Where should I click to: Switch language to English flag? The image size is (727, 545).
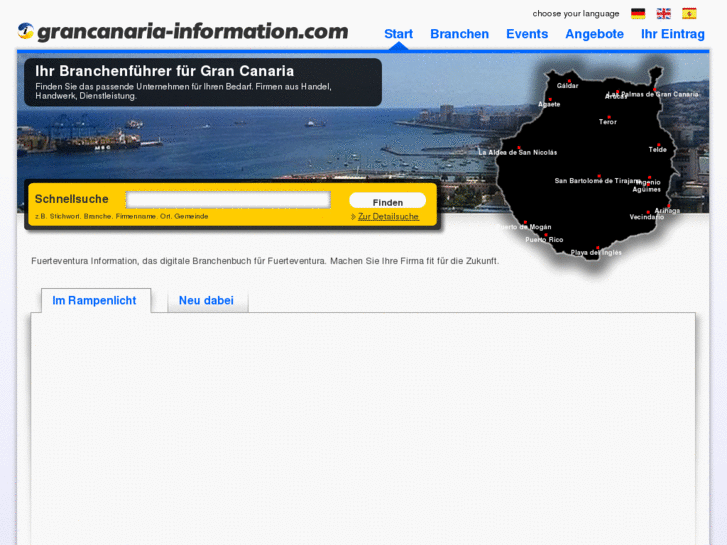[663, 13]
